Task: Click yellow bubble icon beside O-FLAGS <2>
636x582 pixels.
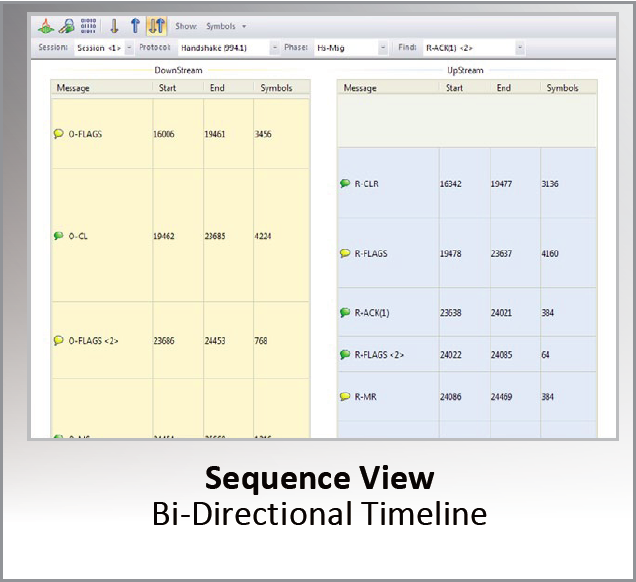Action: [58, 340]
